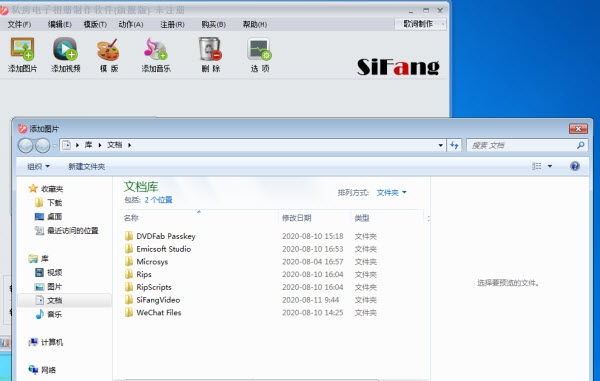Click 库 in the address breadcrumb
600x381 pixels.
tap(88, 145)
